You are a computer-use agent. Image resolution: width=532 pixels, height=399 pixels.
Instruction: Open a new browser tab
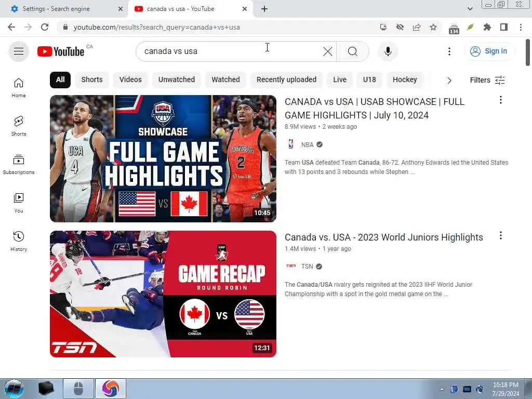tap(264, 9)
